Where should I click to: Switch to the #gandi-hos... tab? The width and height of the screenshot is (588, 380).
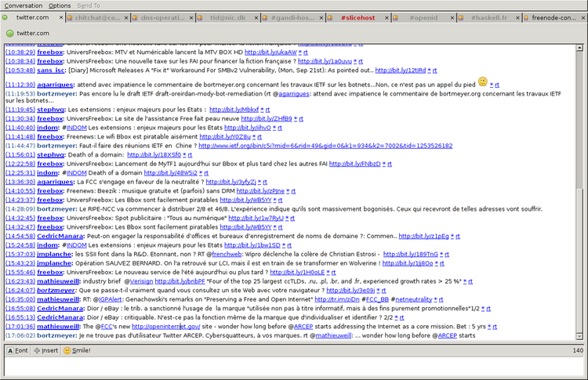coord(293,17)
